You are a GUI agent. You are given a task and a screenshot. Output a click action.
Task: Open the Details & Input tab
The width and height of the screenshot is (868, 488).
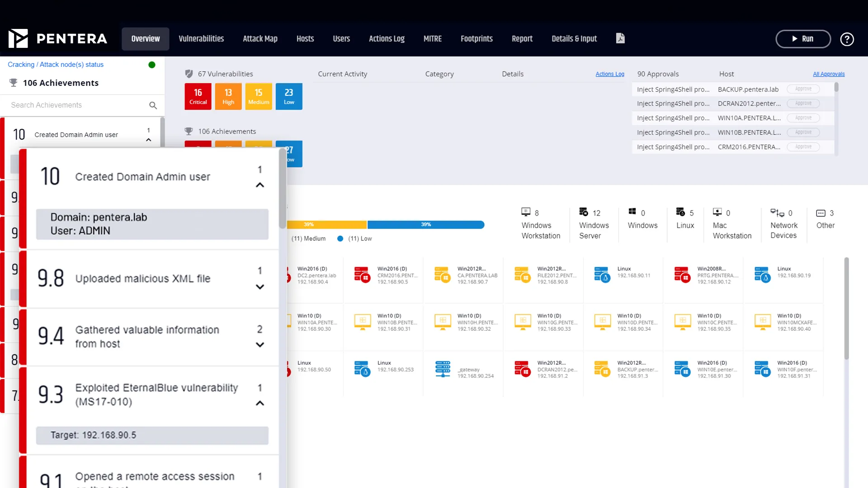pyautogui.click(x=574, y=39)
